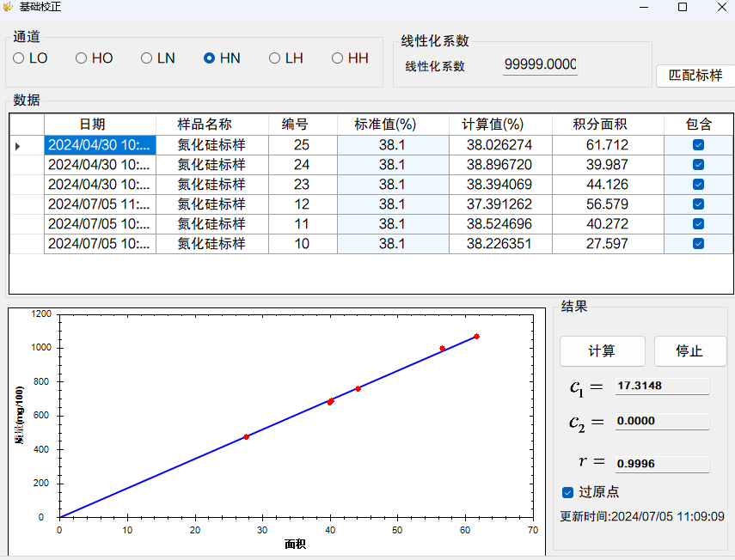This screenshot has width=735, height=560.
Task: Click the sample name cell in row 24
Action: click(211, 165)
